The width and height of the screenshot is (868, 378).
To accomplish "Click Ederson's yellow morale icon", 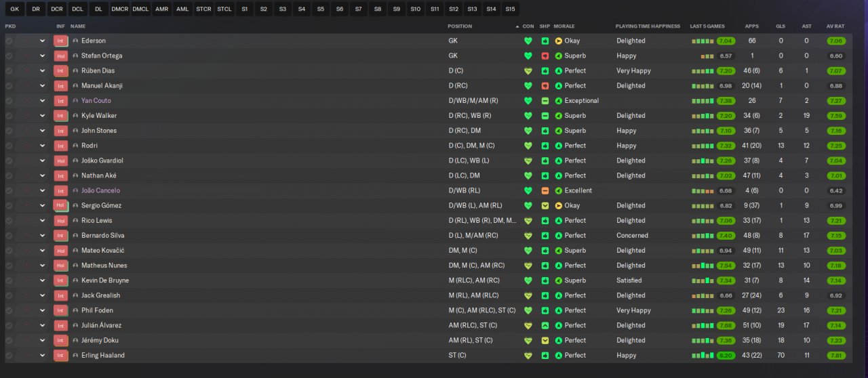I will click(559, 41).
